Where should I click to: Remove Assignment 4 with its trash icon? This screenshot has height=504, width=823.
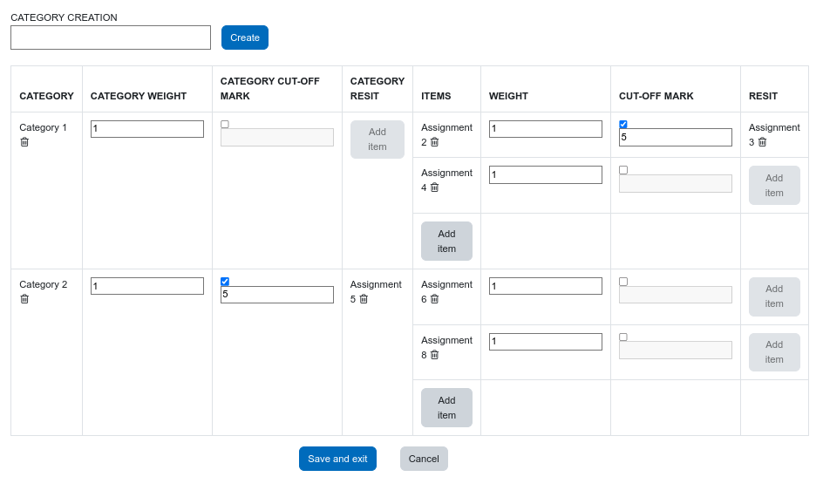click(434, 187)
